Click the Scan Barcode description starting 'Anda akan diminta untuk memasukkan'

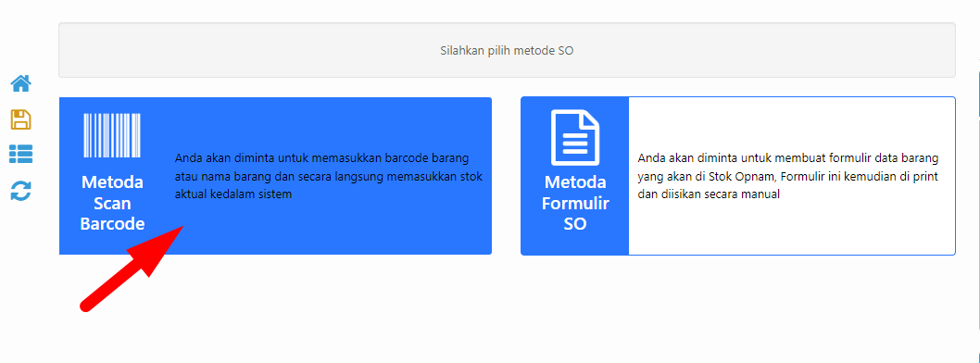[x=329, y=176]
